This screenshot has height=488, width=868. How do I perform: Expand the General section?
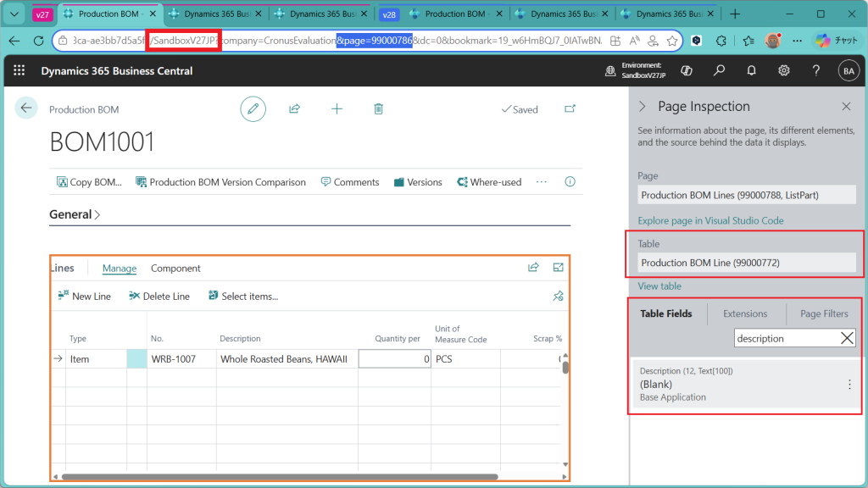click(75, 214)
